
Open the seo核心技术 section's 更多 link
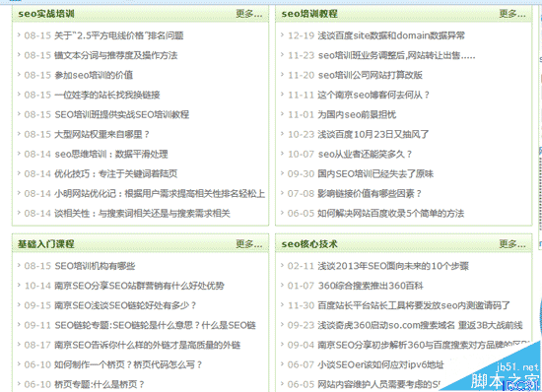[512, 244]
